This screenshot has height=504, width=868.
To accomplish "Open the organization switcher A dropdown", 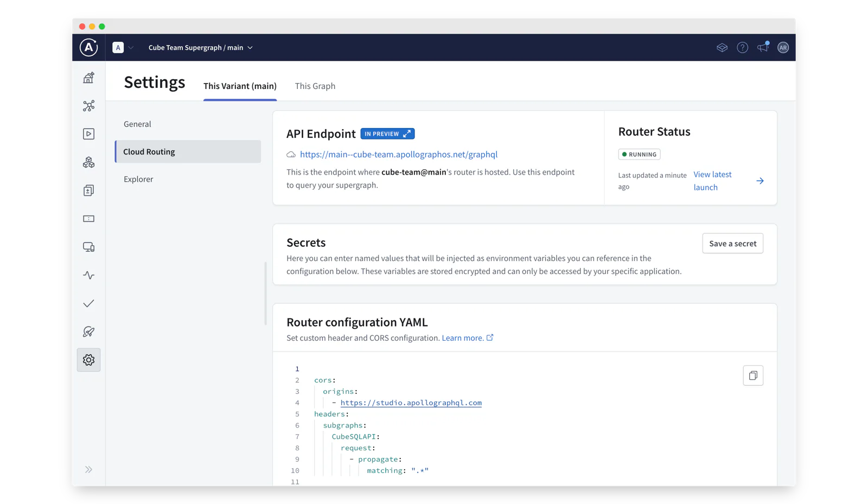I will 123,47.
